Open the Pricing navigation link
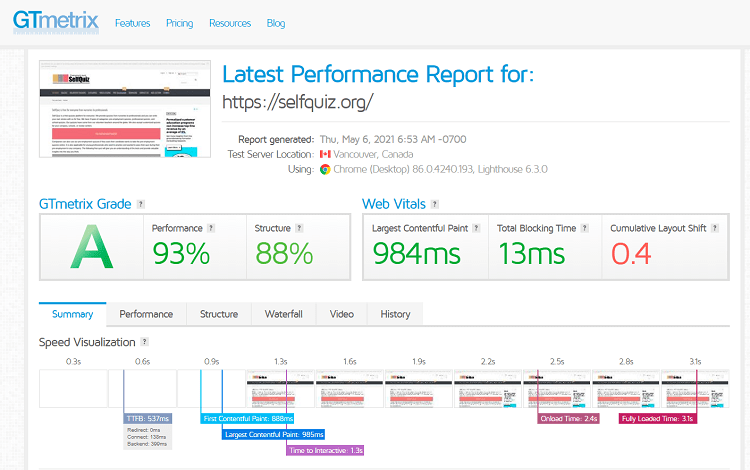The image size is (750, 470). point(179,23)
